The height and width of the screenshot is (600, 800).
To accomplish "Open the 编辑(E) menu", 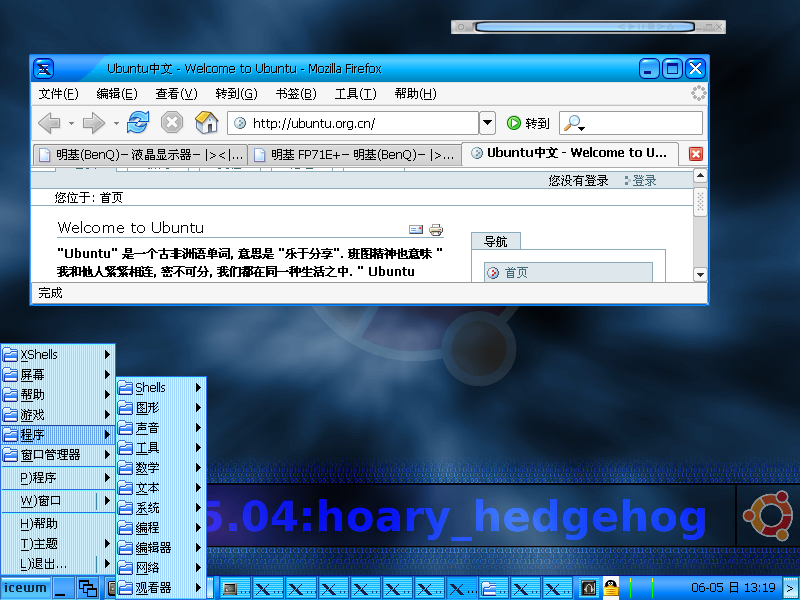I will point(117,93).
